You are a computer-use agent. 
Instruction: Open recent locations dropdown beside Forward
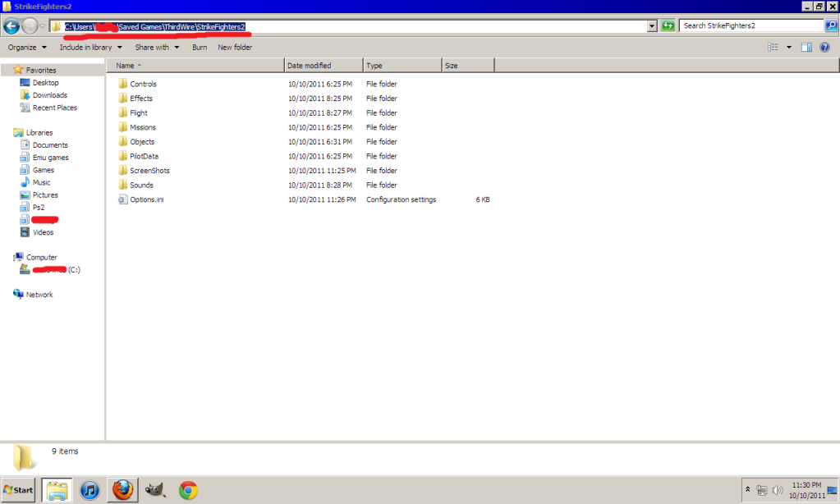[x=43, y=25]
